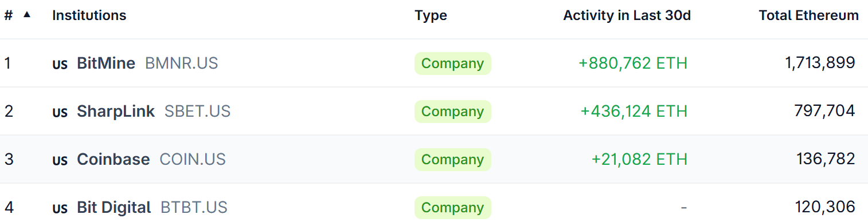Screen dimensions: 868x222
Task: Sort by Activity in Last 30d header
Action: point(627,15)
